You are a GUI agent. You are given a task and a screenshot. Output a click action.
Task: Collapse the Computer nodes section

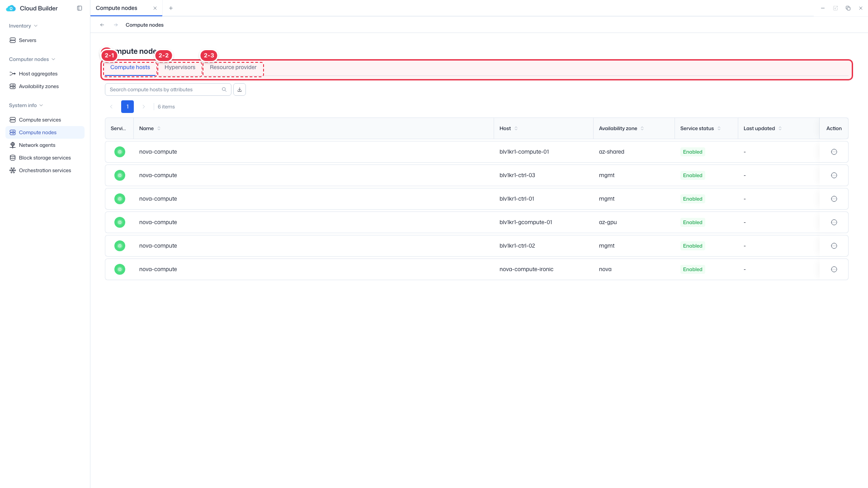pos(53,59)
